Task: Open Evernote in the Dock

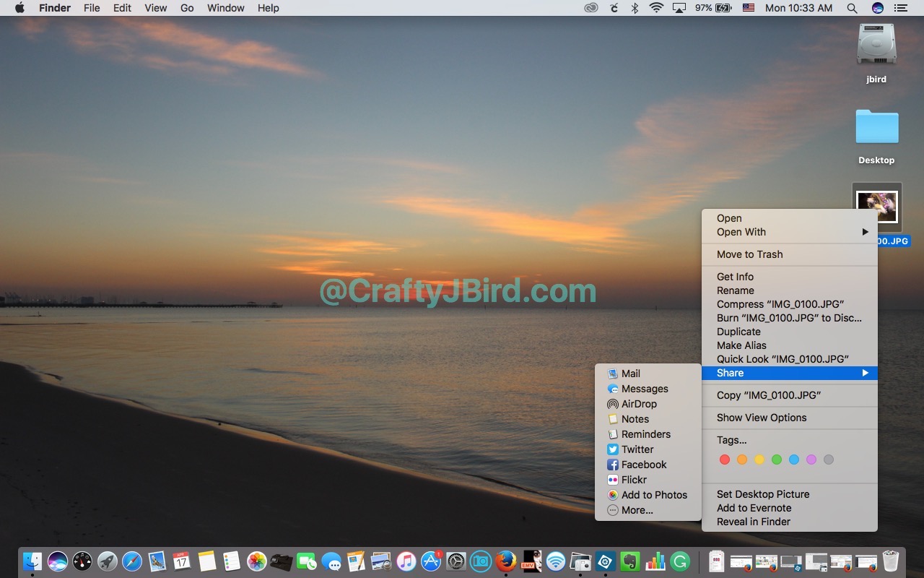Action: [x=630, y=561]
